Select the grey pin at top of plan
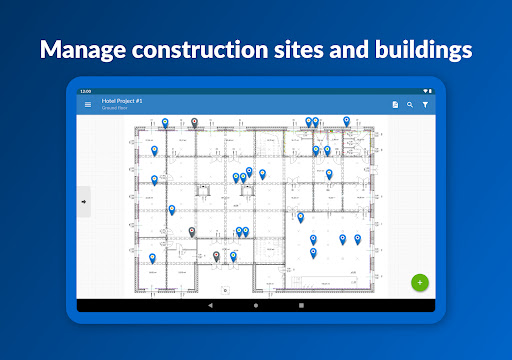This screenshot has height=360, width=512. point(195,123)
